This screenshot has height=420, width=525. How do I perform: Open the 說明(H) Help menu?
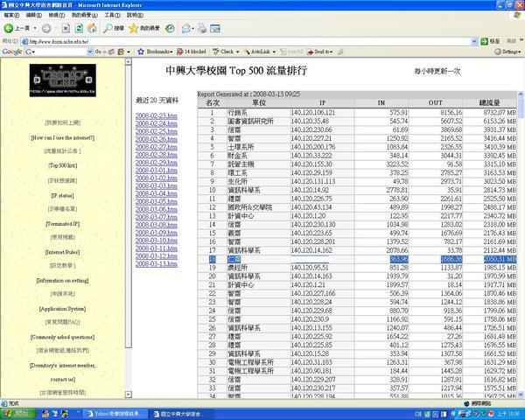(x=135, y=16)
